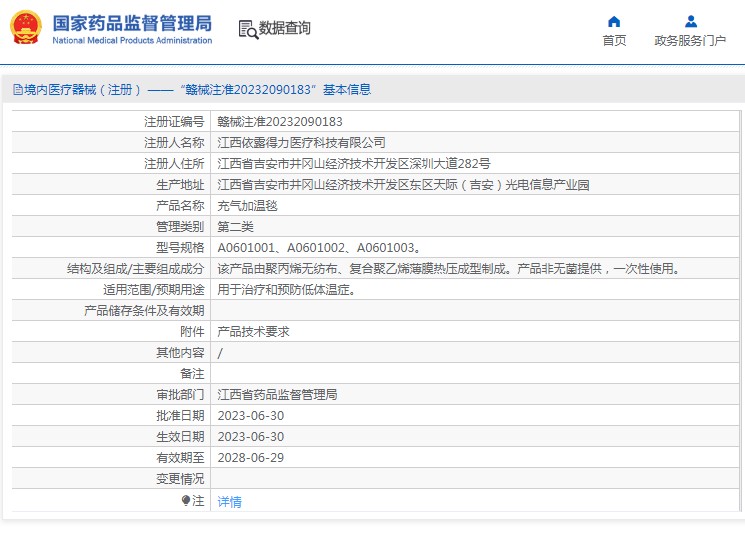Image resolution: width=745 pixels, height=533 pixels.
Task: Click 江西依露得力医疗科技有限公司
Action: (301, 143)
